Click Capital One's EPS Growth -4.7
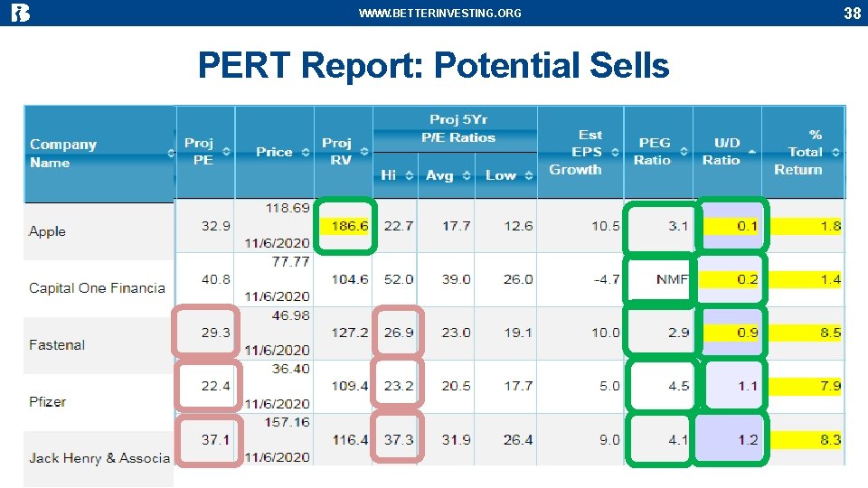Screen dimensions: 868x488 (x=607, y=279)
